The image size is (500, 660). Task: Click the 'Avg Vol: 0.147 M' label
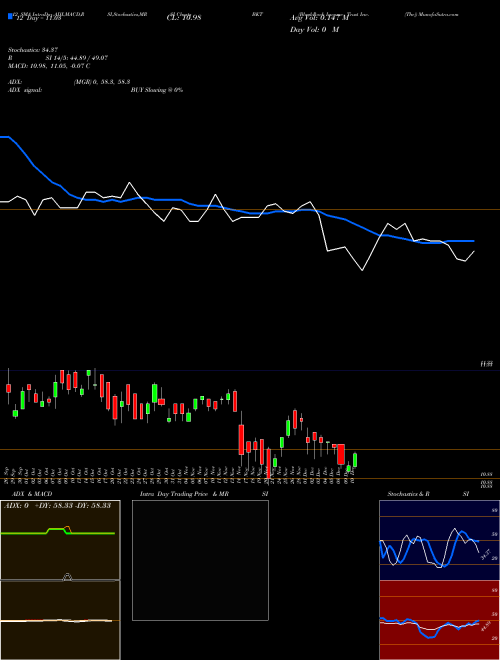pyautogui.click(x=319, y=18)
